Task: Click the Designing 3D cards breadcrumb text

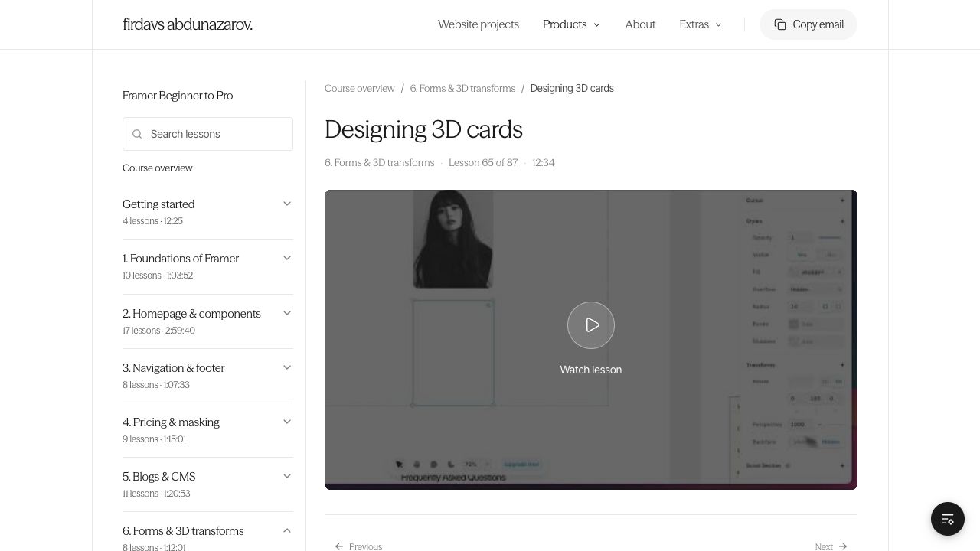Action: [572, 89]
